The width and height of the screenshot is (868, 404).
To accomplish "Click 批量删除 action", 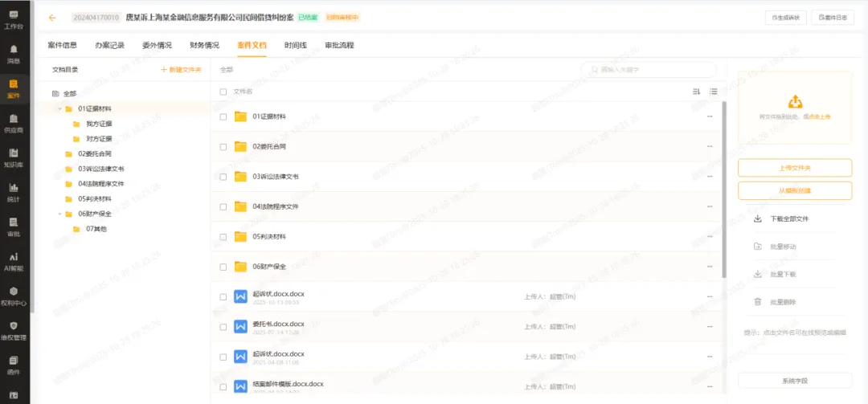I will tap(775, 302).
